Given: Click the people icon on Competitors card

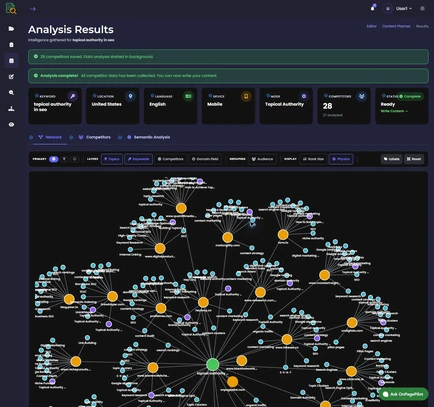Looking at the screenshot, I should pos(362,96).
